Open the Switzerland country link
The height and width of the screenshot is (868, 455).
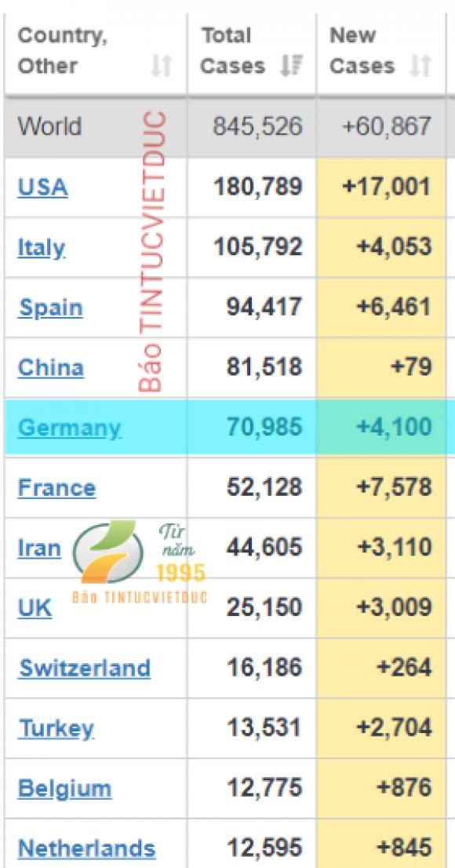coord(84,668)
